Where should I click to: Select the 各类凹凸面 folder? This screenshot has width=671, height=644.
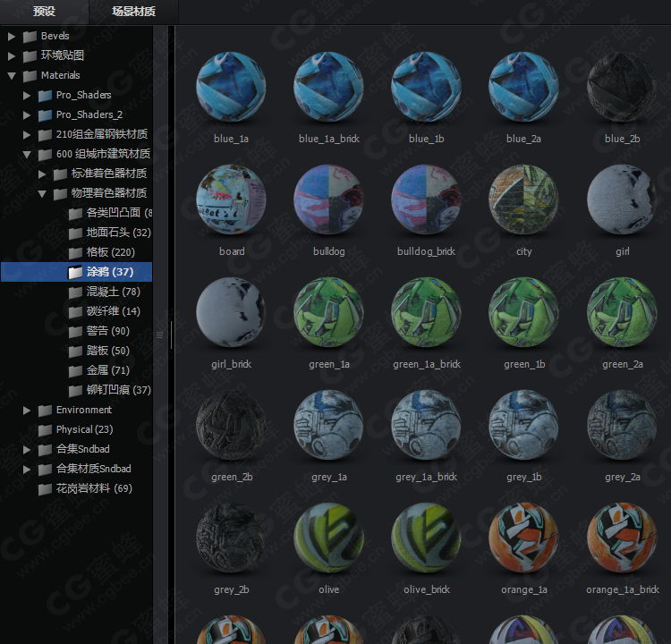click(110, 213)
